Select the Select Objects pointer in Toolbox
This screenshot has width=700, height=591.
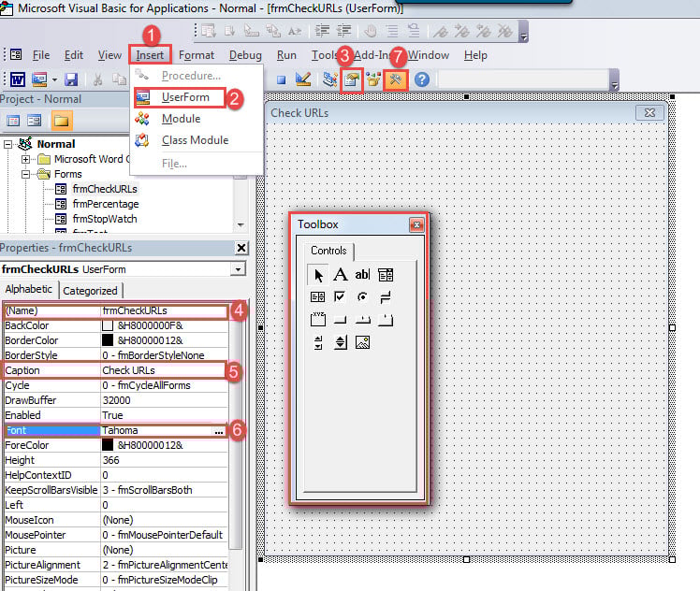pyautogui.click(x=318, y=275)
